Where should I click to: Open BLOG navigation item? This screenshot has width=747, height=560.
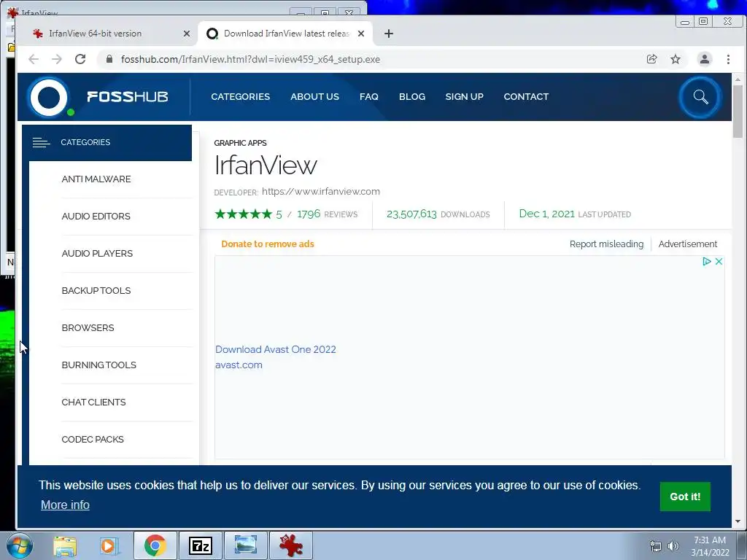coord(412,97)
